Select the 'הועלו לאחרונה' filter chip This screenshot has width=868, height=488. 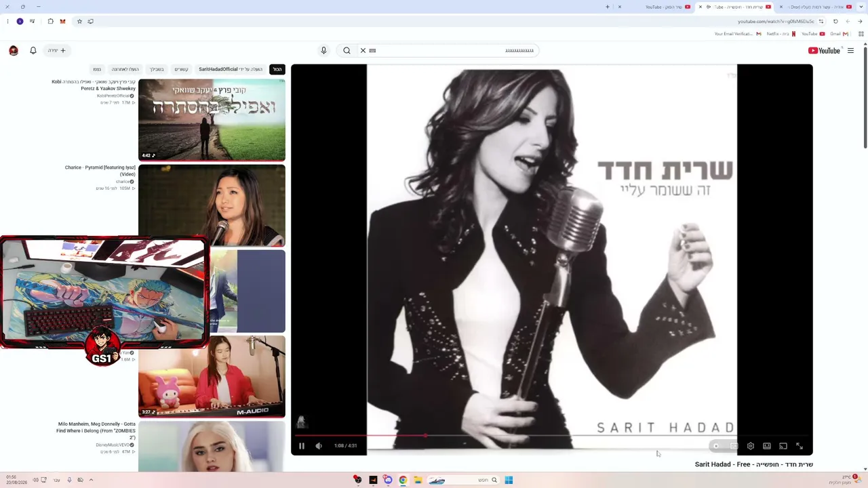(x=125, y=69)
